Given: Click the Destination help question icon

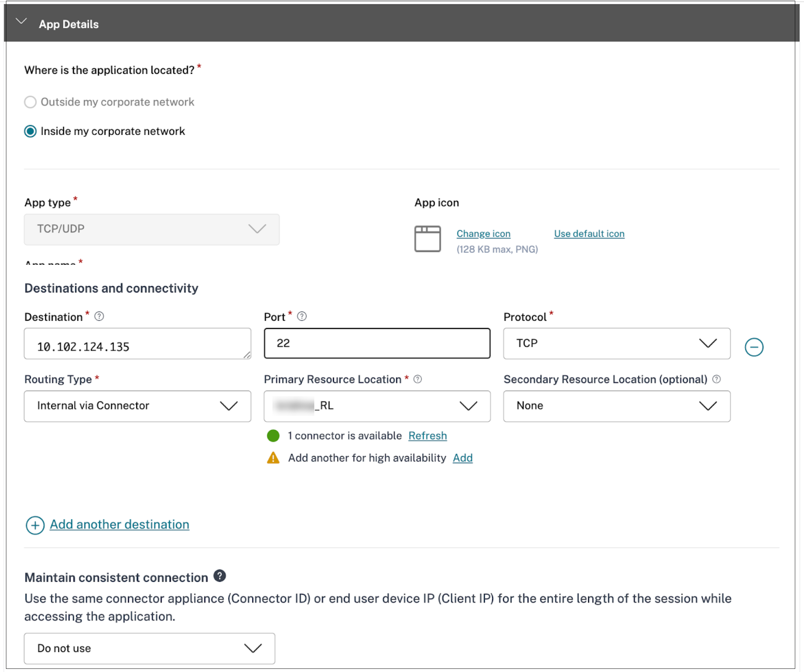Looking at the screenshot, I should click(99, 316).
